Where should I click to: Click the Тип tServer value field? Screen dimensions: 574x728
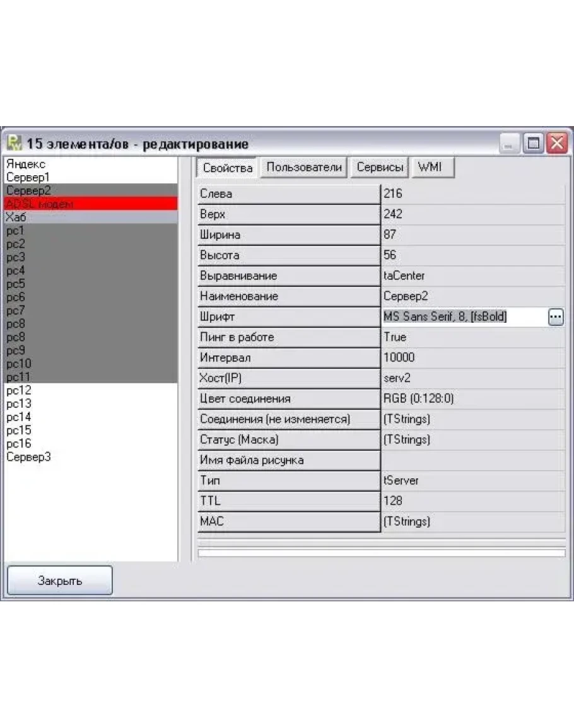tap(472, 481)
